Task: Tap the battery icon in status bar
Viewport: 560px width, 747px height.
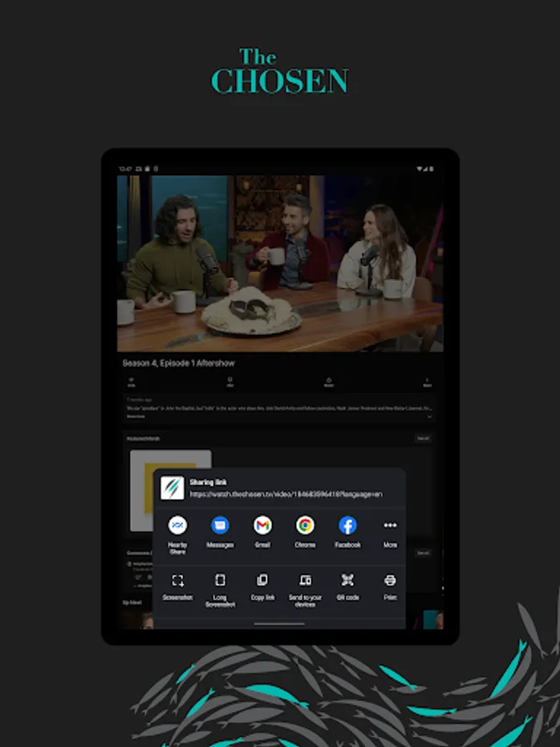Action: click(x=431, y=168)
